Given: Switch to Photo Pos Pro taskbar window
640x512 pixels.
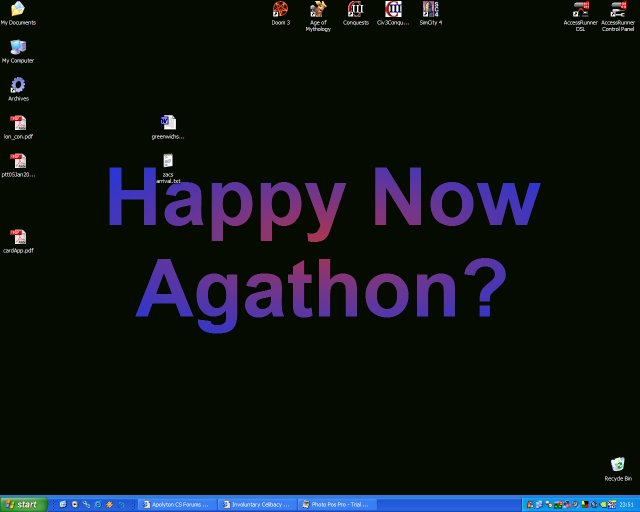Looking at the screenshot, I should (337, 505).
